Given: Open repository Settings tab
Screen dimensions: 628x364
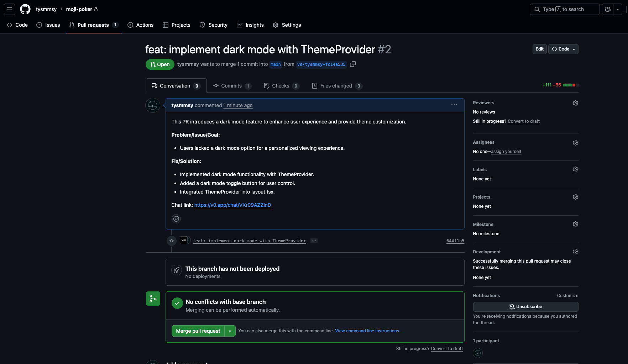Looking at the screenshot, I should 287,25.
